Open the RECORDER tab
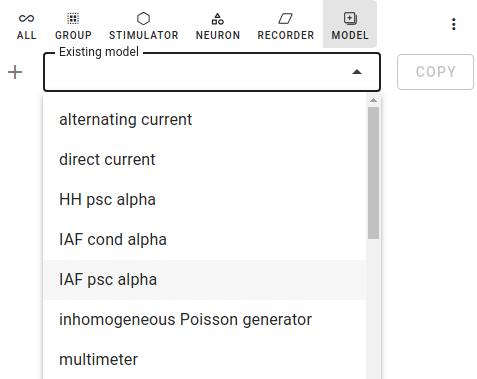477x379 pixels. 286,25
